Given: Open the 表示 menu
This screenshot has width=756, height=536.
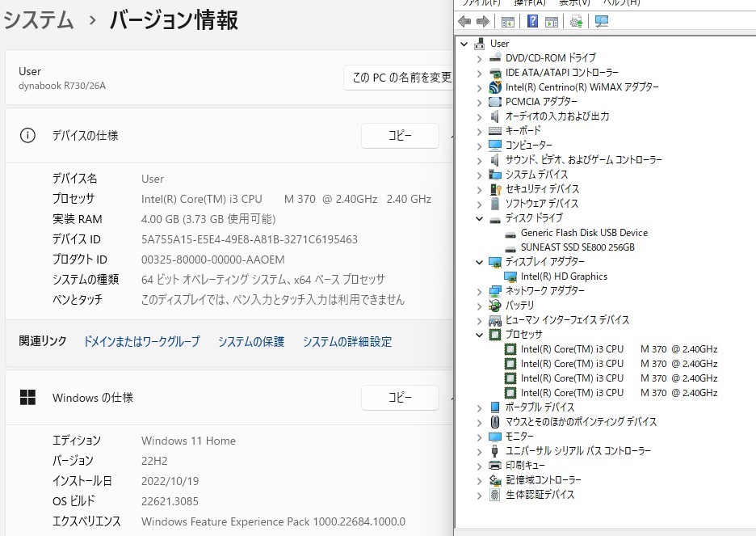Looking at the screenshot, I should click(570, 3).
